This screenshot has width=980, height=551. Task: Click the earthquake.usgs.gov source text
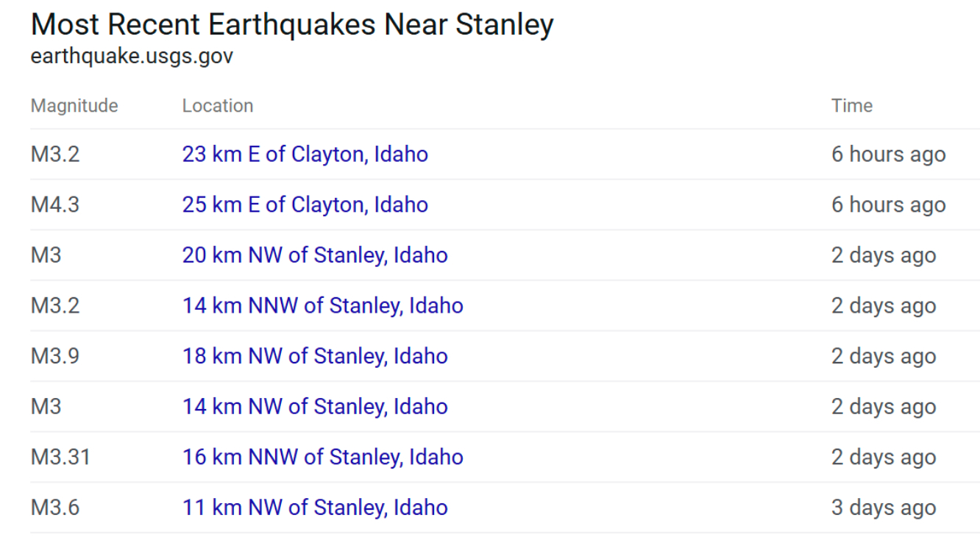tap(132, 57)
